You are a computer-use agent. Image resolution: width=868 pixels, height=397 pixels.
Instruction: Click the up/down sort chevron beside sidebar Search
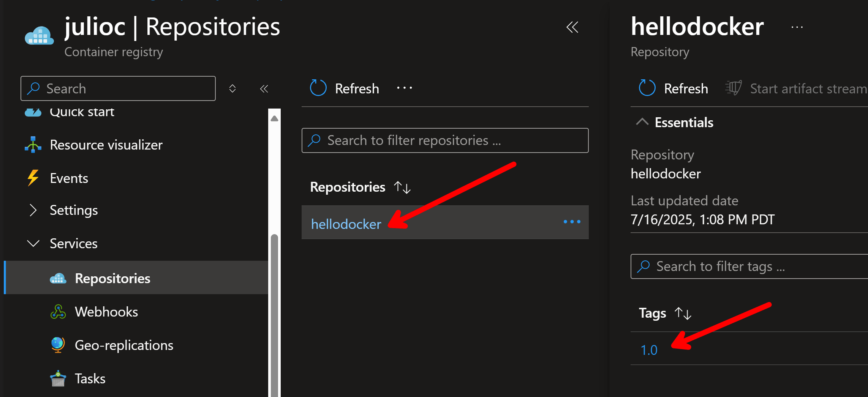point(232,88)
